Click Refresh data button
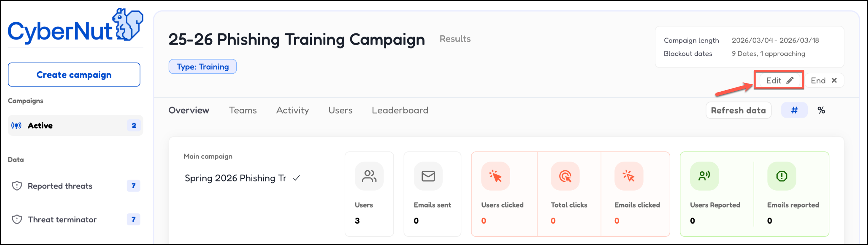 coord(738,110)
